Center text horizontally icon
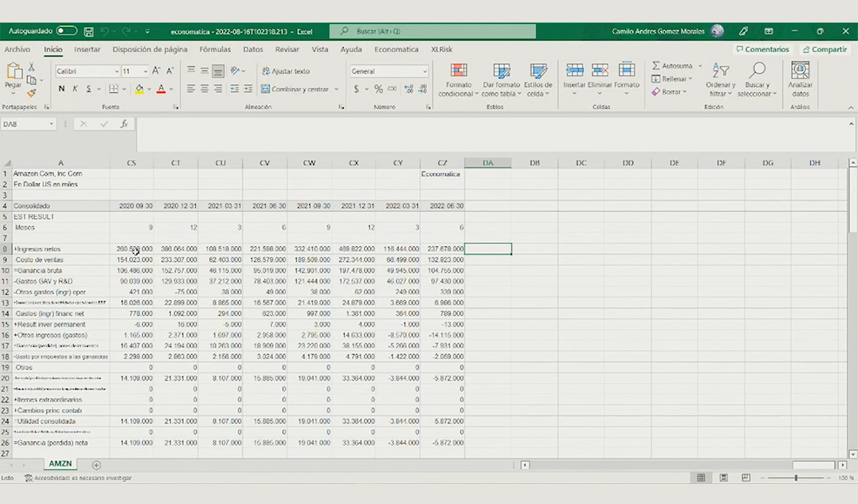 [x=204, y=89]
